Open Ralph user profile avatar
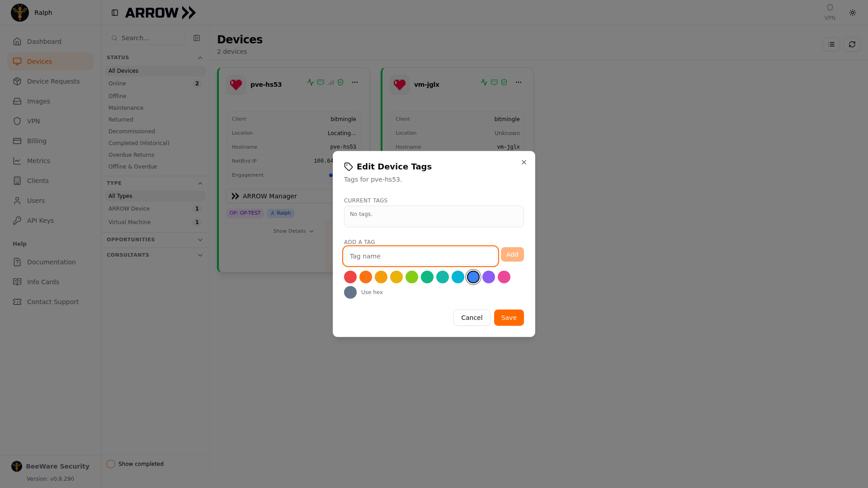This screenshot has height=488, width=868. [20, 13]
